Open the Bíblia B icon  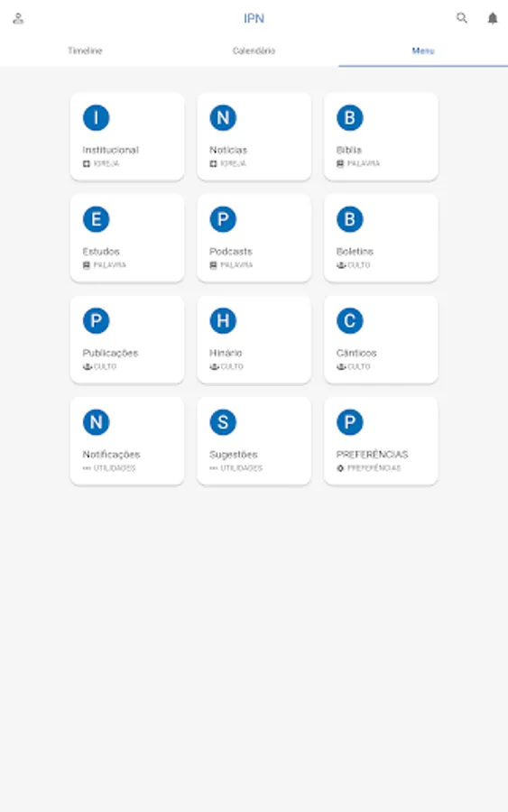click(350, 117)
